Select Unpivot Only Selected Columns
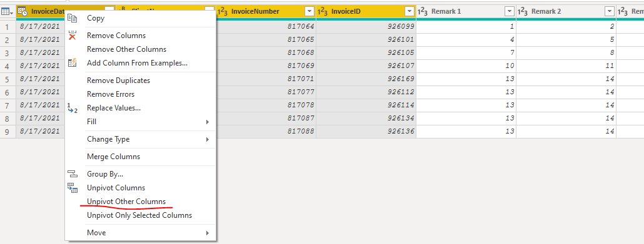The width and height of the screenshot is (644, 244). pyautogui.click(x=140, y=215)
